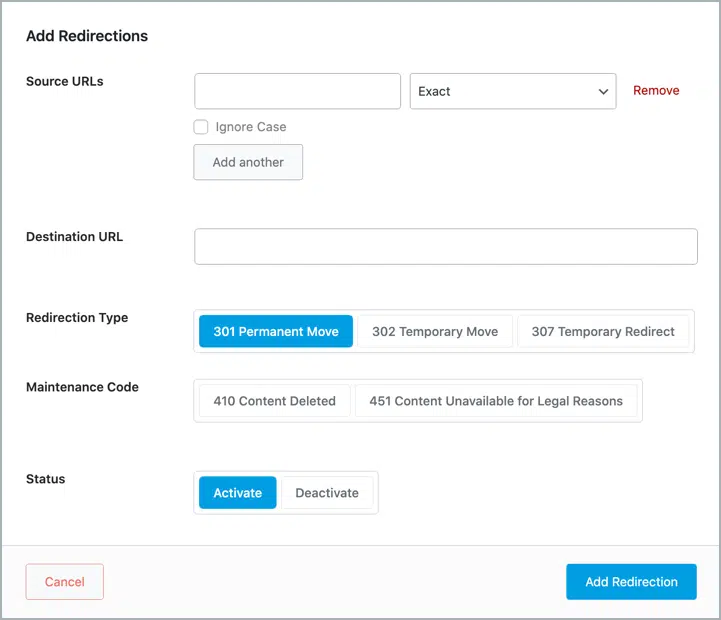
Task: Click the Ignore Case label text
Action: coord(251,127)
